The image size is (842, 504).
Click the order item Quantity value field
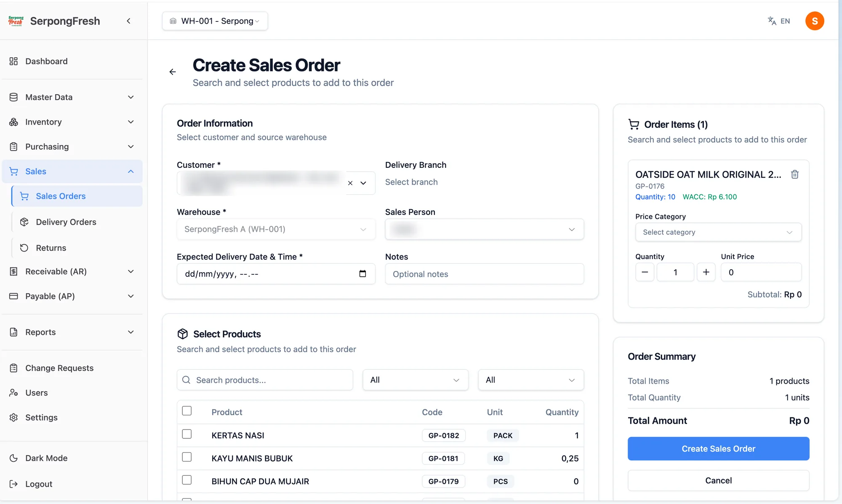pyautogui.click(x=675, y=272)
